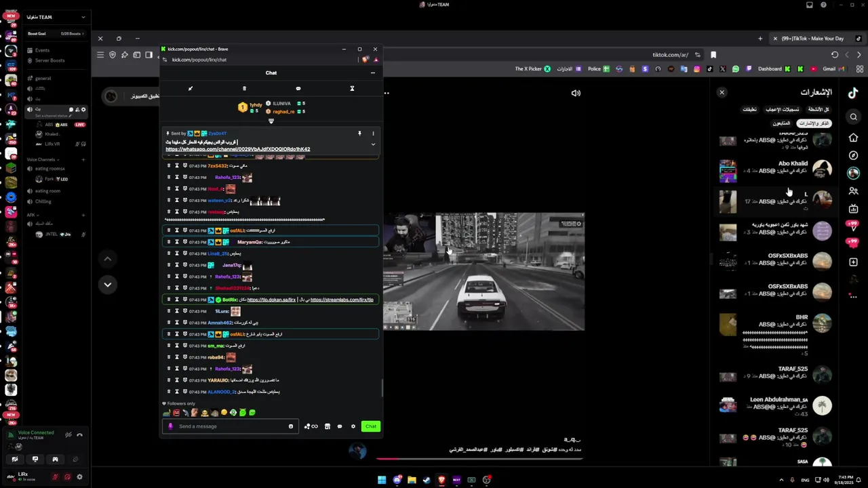Viewport: 868px width, 488px height.
Task: Unpin the pinned message with the pin icon
Action: click(359, 134)
